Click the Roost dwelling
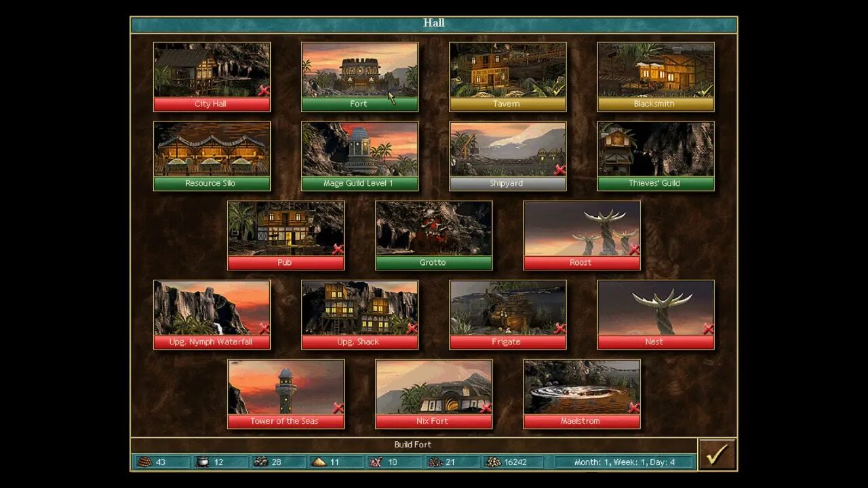This screenshot has height=488, width=868. 581,235
